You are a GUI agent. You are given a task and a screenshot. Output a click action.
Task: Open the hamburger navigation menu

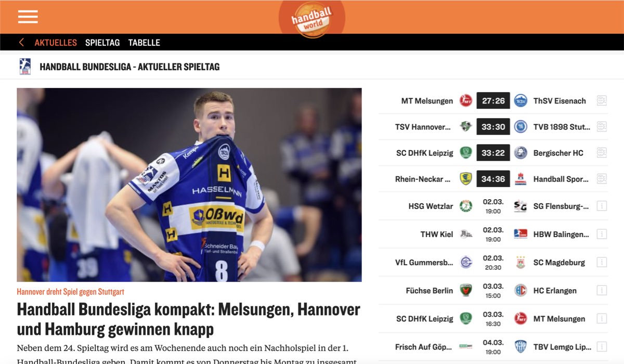(28, 17)
